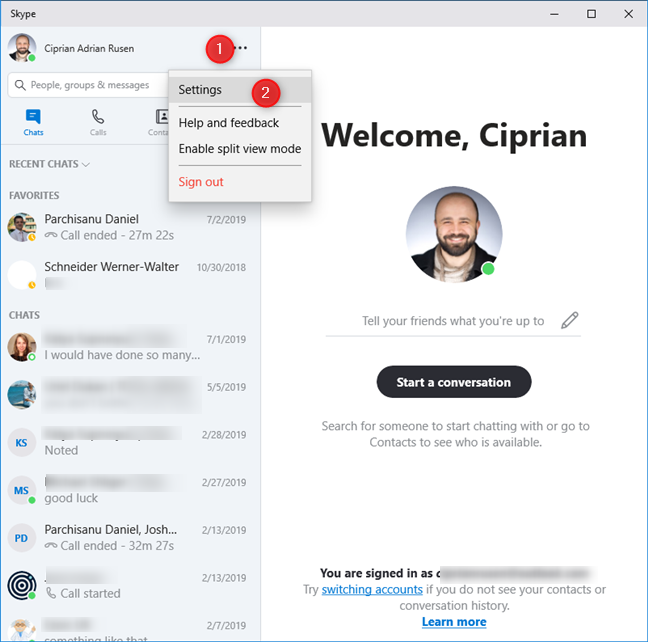Select Settings from the menu

pos(240,90)
